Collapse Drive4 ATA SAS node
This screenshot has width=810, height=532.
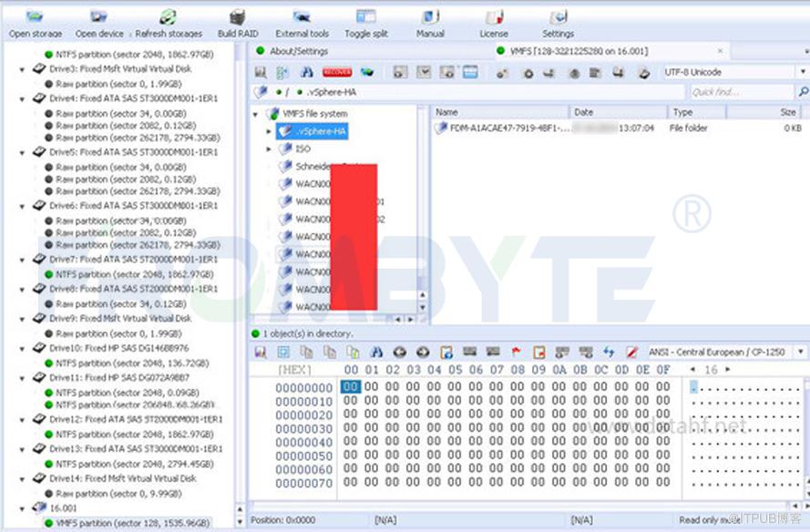(22, 99)
